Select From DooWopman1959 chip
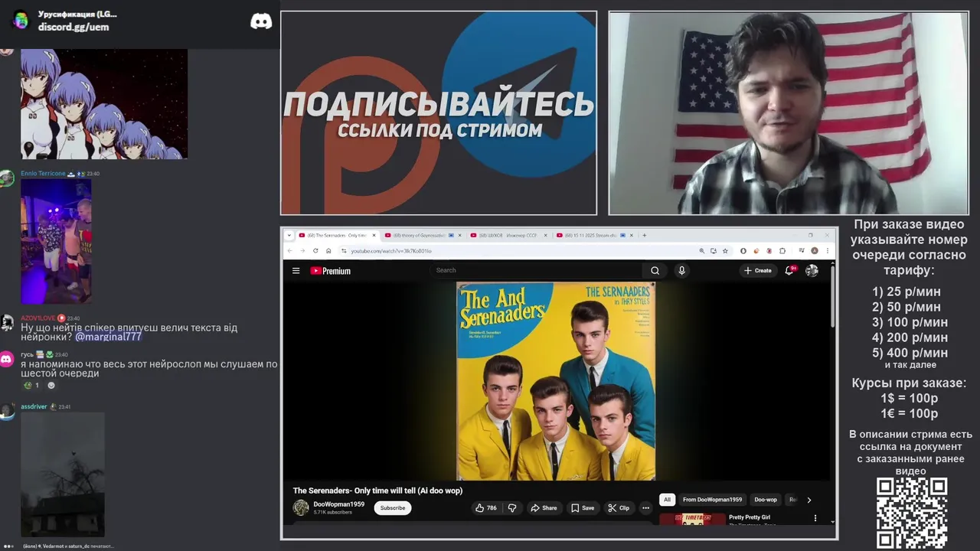Viewport: 980px width, 551px height. pyautogui.click(x=712, y=500)
